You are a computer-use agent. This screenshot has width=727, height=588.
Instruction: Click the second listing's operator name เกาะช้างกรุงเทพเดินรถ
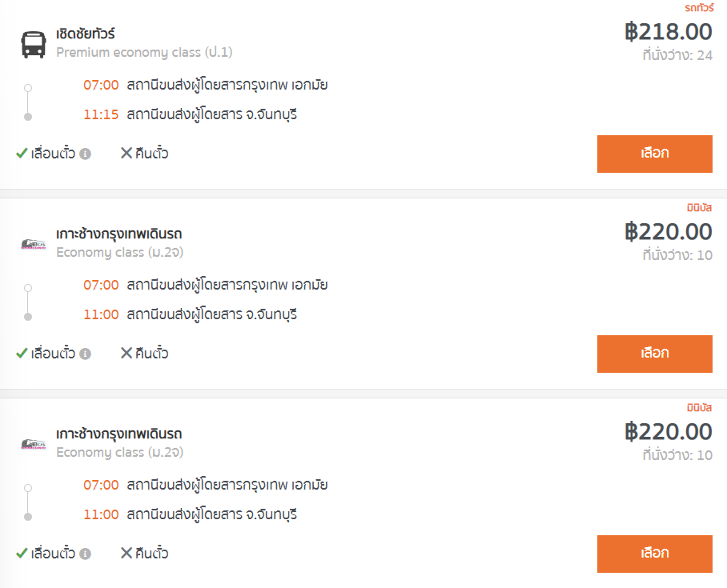pos(119,234)
